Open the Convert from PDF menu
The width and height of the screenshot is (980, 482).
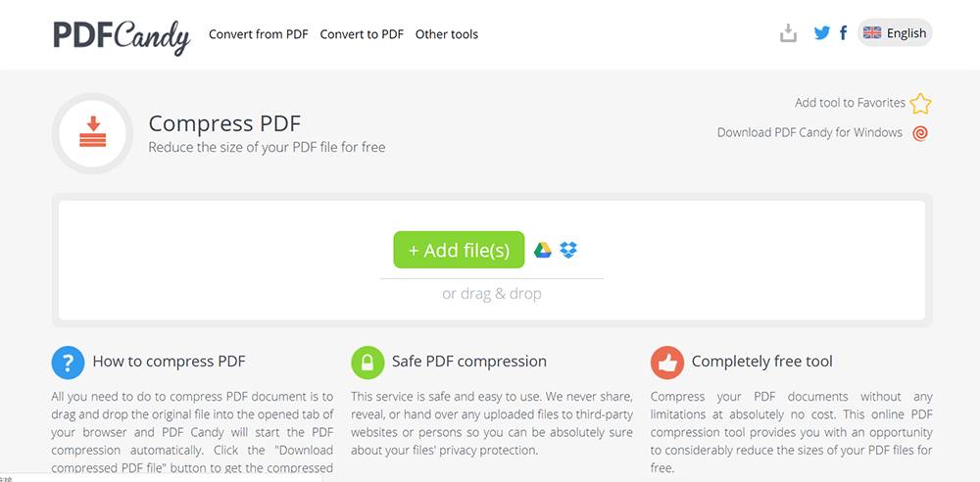coord(259,34)
